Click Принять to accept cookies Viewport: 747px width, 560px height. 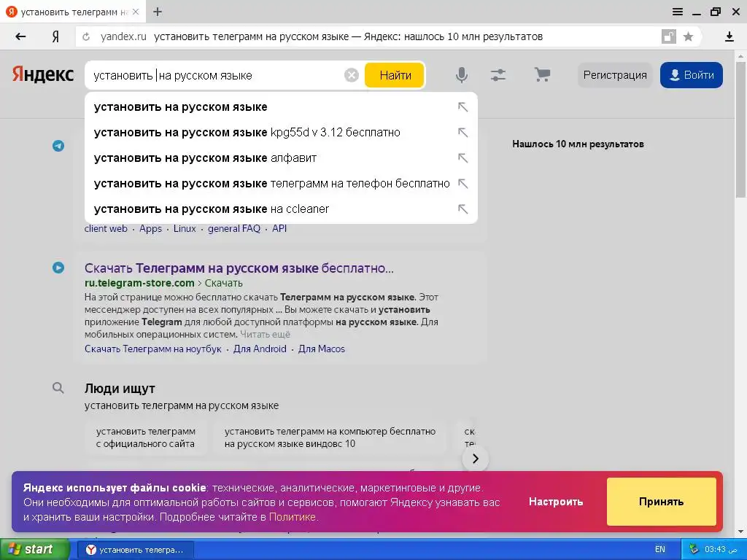click(x=661, y=502)
